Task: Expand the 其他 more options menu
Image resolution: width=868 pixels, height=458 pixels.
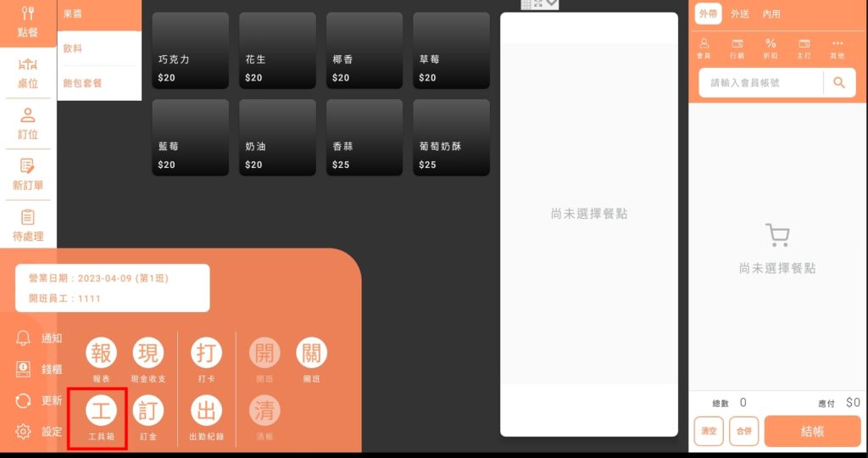Action: pyautogui.click(x=837, y=47)
